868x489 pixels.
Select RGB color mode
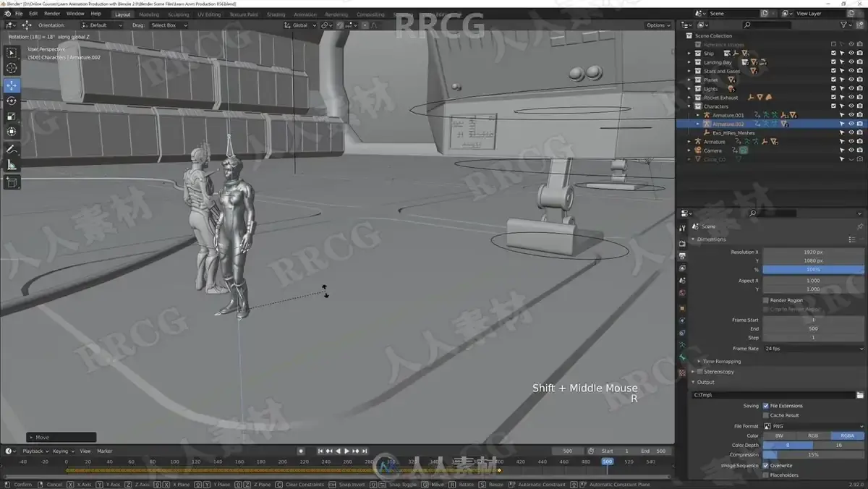coord(813,435)
